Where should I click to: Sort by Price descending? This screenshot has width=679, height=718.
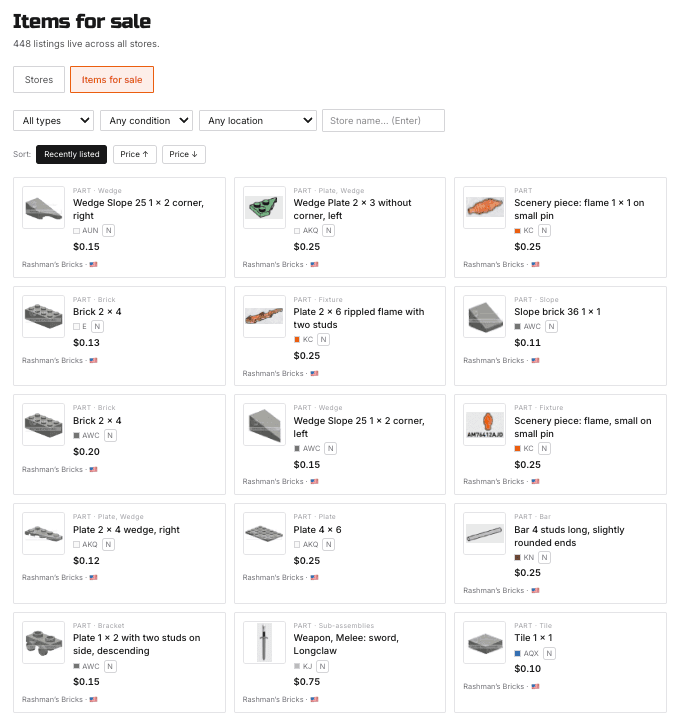click(x=184, y=154)
